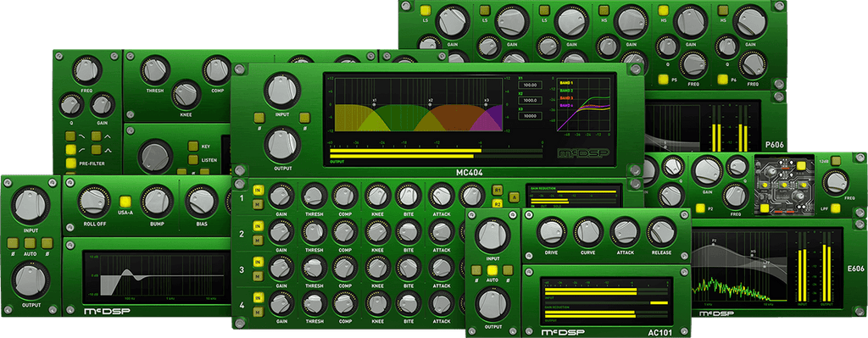Click band 1 GAIN knob
This screenshot has height=338, width=868.
tap(281, 196)
